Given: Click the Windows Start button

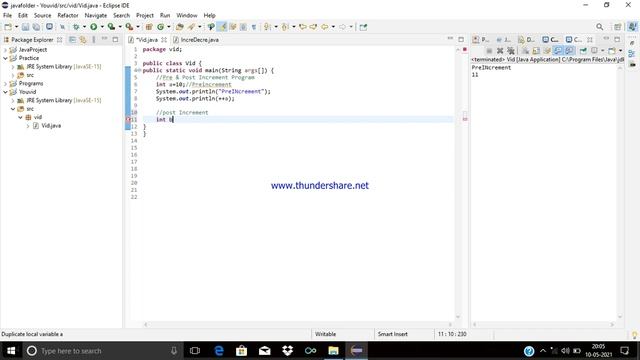Looking at the screenshot, I should point(11,351).
